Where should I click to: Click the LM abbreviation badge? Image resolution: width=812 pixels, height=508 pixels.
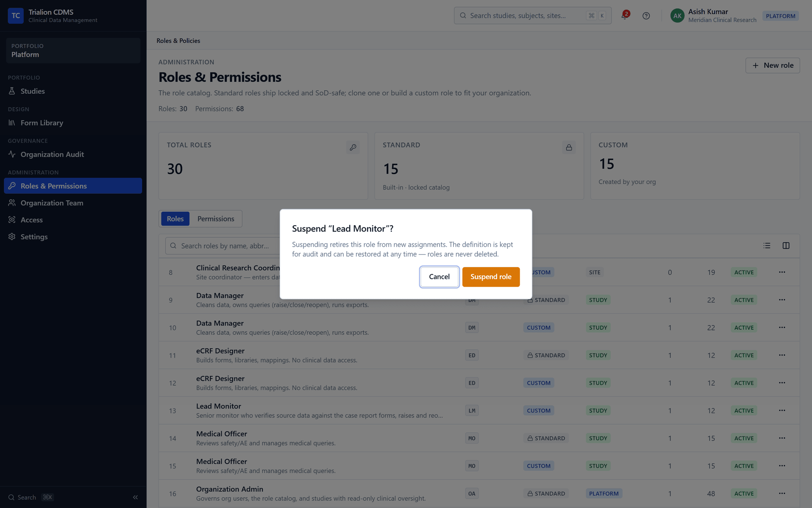(472, 411)
